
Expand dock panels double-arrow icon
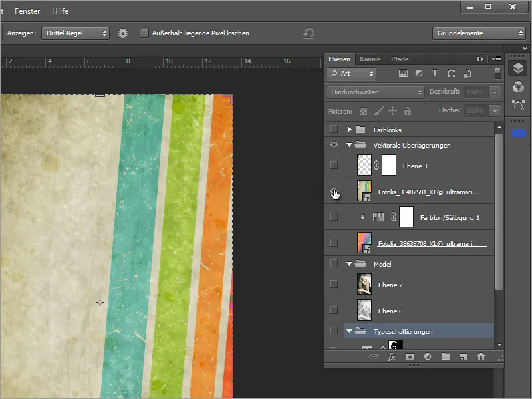tap(525, 48)
